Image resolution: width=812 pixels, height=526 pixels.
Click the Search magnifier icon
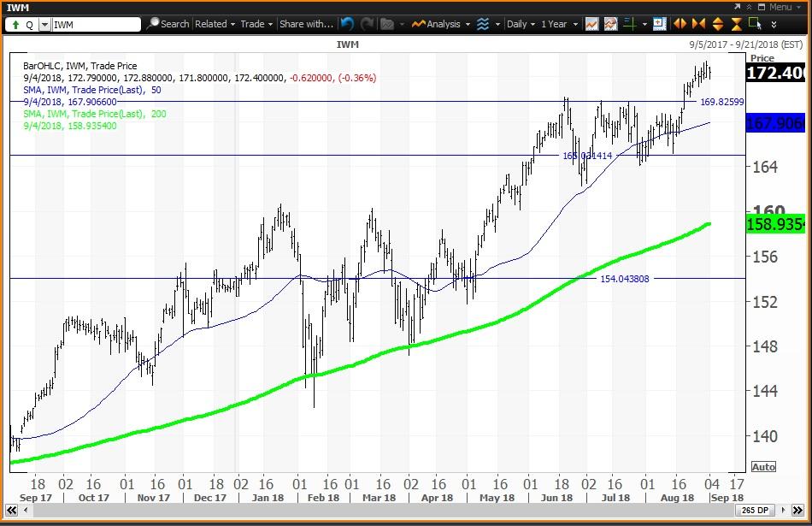click(151, 24)
